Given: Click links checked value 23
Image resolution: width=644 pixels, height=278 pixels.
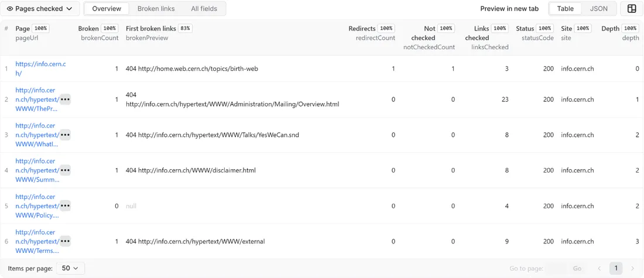Looking at the screenshot, I should tap(505, 99).
